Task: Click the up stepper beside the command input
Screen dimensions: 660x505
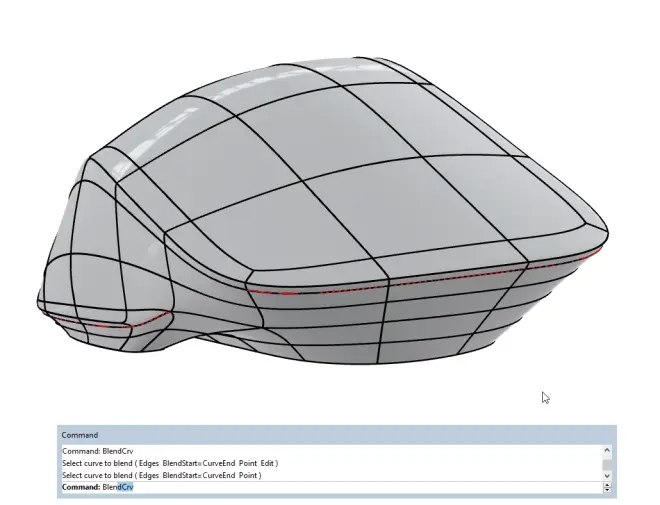Action: (607, 485)
